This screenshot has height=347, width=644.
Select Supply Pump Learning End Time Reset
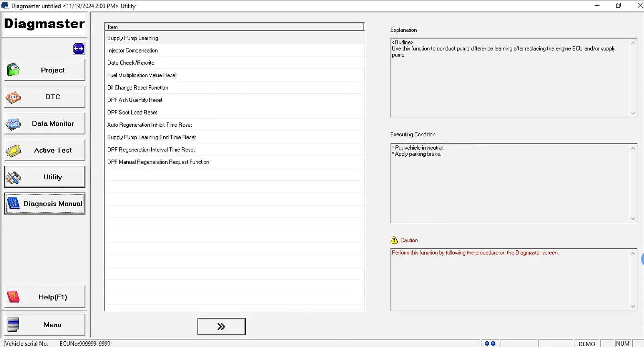click(235, 137)
